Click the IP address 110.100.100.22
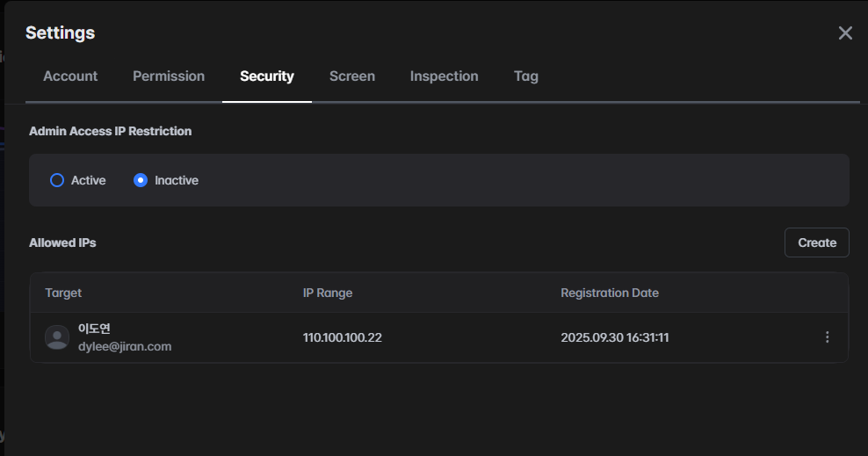This screenshot has height=456, width=868. point(343,337)
